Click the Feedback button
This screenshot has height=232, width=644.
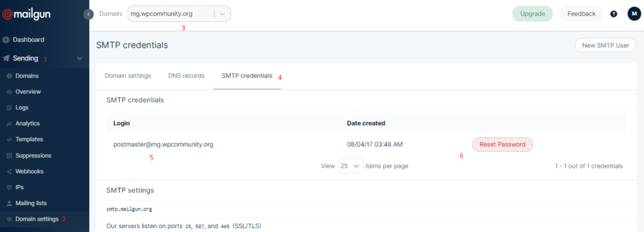[581, 14]
